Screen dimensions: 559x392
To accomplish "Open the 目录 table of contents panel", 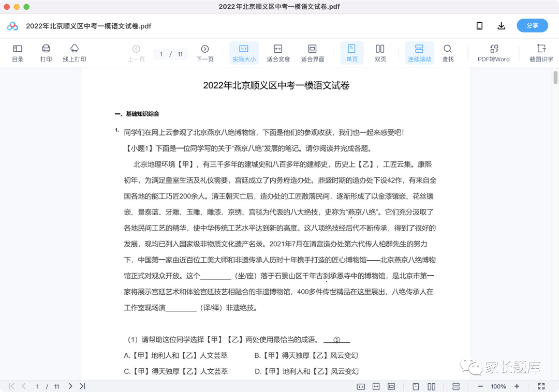I will [18, 53].
